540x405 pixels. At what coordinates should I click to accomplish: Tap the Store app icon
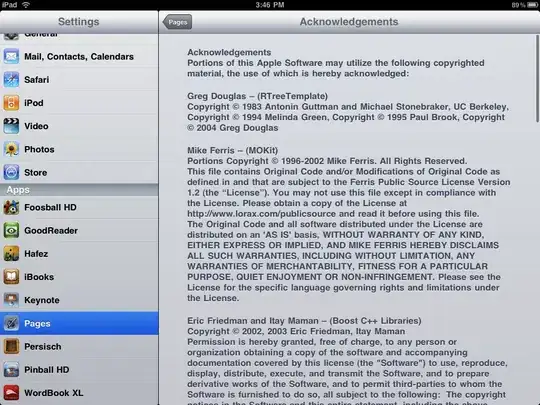tap(11, 172)
